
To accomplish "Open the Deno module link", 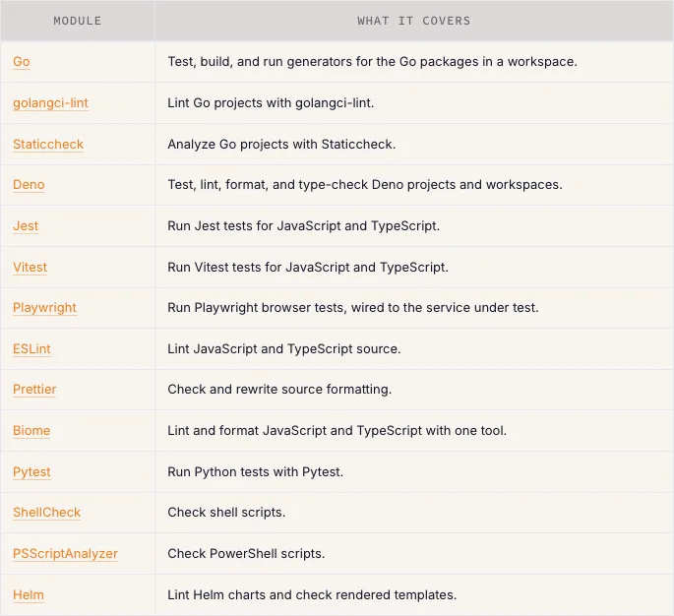I will (29, 184).
